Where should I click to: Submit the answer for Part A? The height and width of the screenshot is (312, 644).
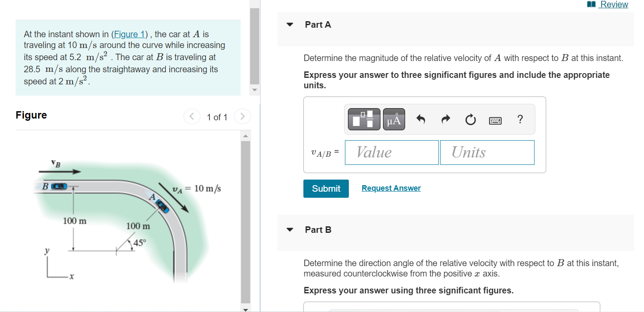tap(326, 188)
